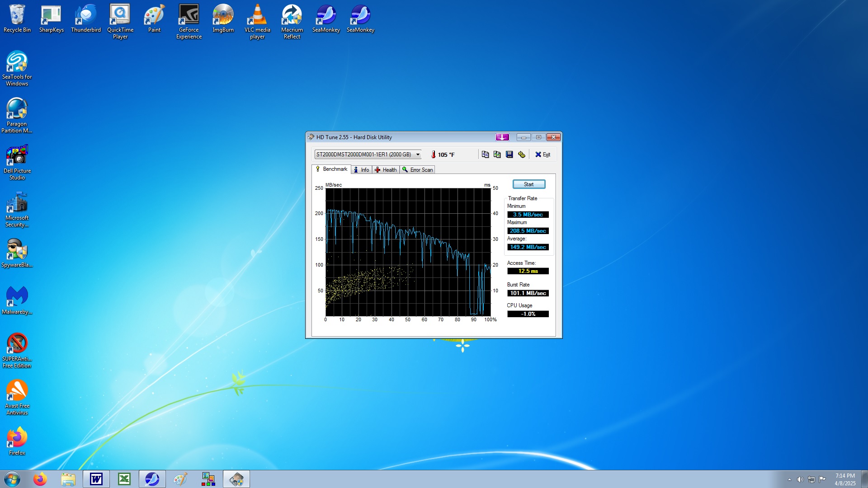Click the Exit button in toolbar

542,155
